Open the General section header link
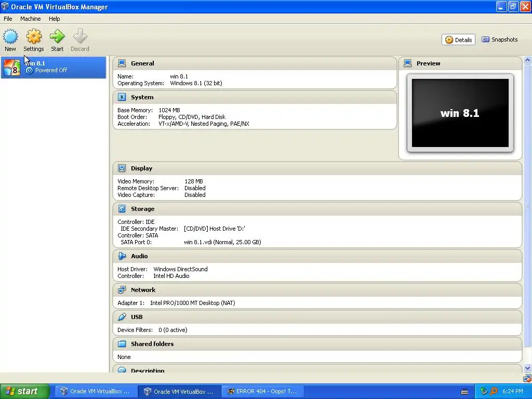Viewport: 532px width, 399px height. (x=142, y=63)
